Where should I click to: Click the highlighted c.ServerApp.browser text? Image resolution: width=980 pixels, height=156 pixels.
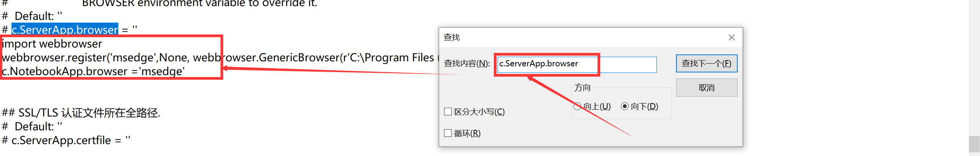pos(65,30)
